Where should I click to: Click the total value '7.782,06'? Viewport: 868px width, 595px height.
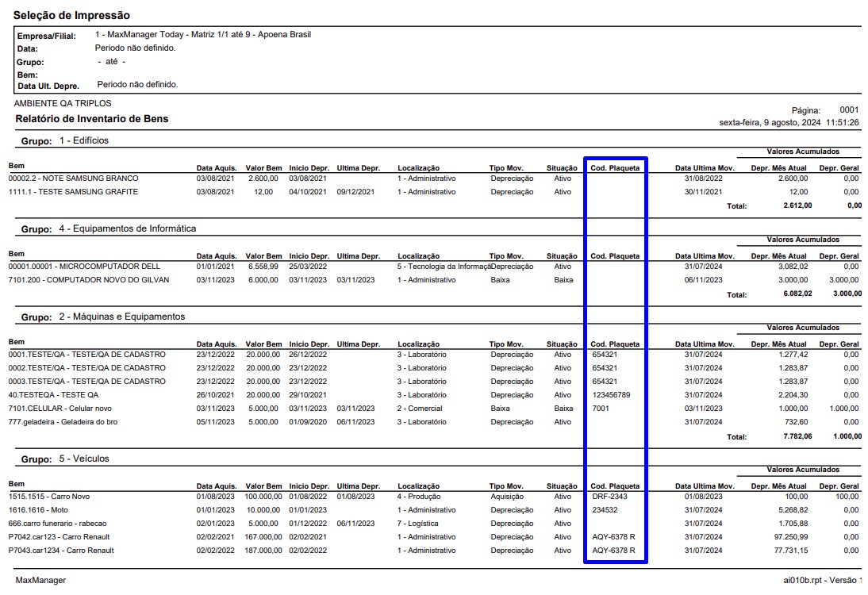coord(797,436)
